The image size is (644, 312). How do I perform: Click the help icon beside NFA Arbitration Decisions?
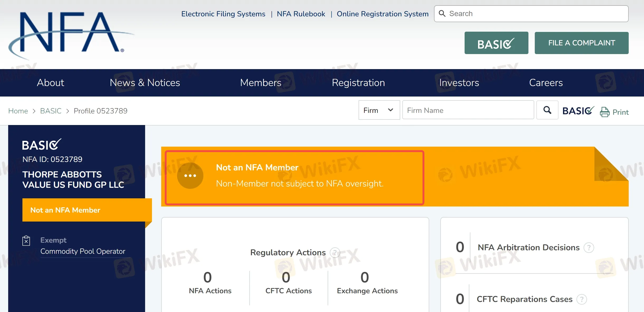[589, 248]
